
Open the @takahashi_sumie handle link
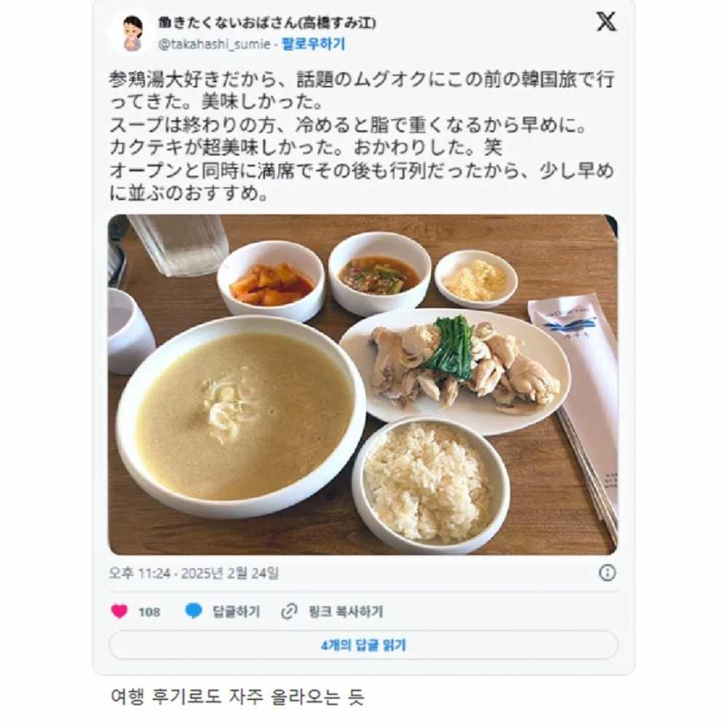click(x=214, y=44)
